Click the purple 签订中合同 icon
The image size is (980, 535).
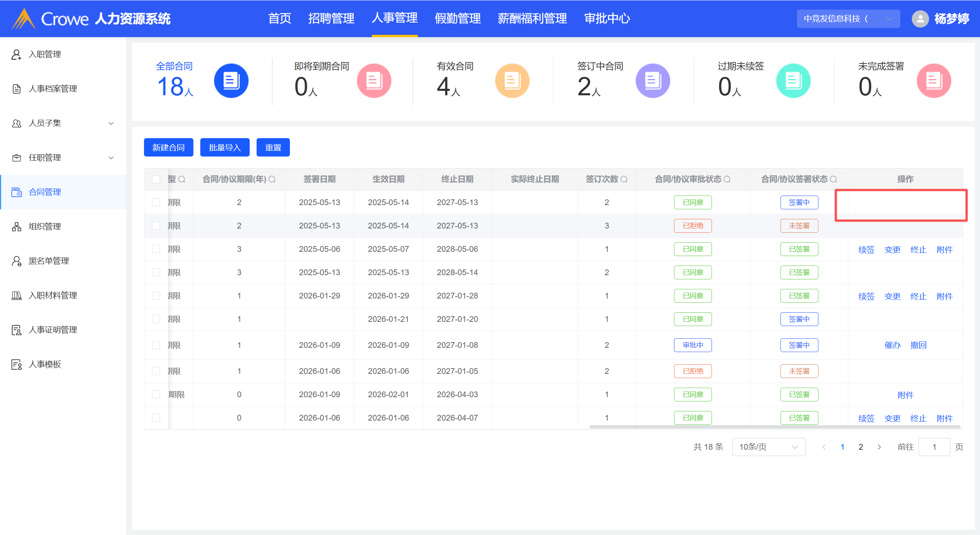[652, 81]
